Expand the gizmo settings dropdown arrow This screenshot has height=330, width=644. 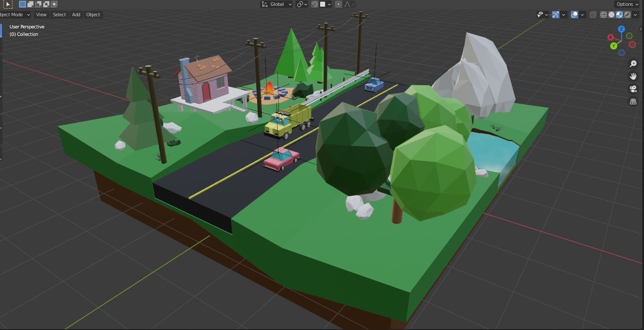point(564,15)
